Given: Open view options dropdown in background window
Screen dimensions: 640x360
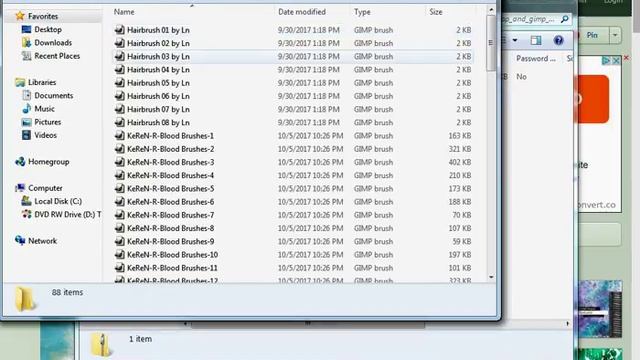Looking at the screenshot, I should [515, 40].
